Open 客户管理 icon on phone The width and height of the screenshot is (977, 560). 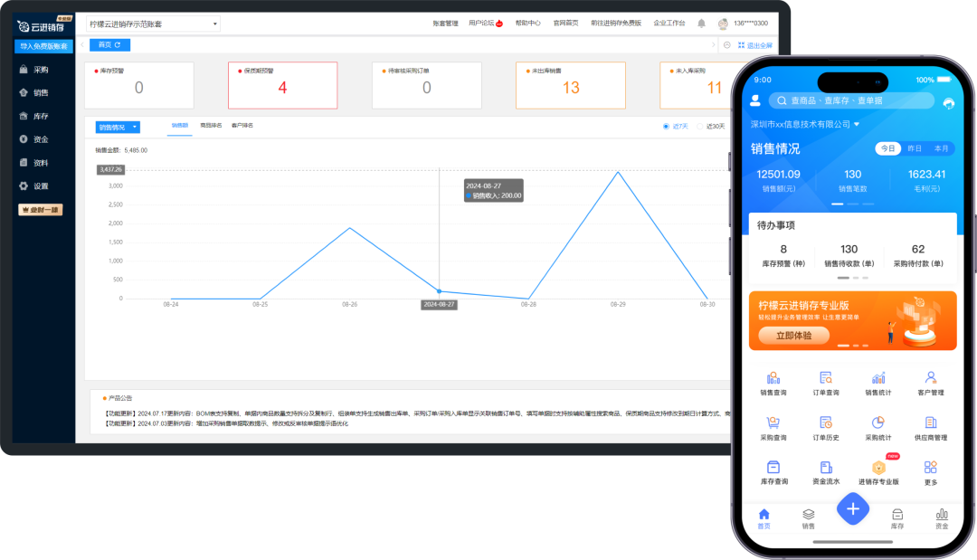(x=930, y=378)
